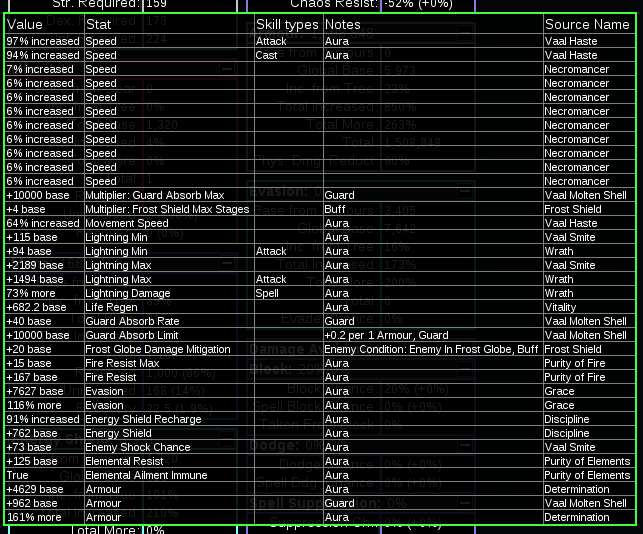Click Grace source in the 116% more row
This screenshot has height=534, width=643.
(x=559, y=405)
